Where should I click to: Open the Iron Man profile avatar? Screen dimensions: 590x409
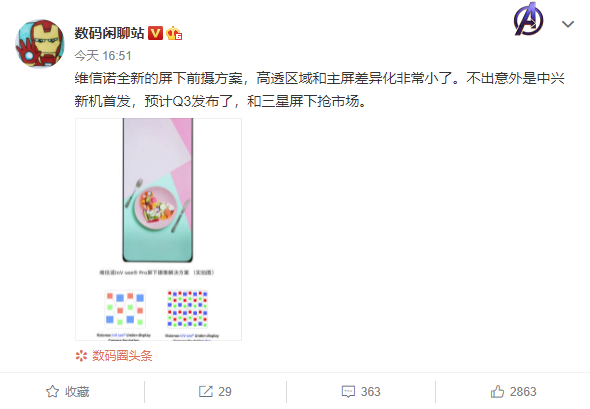point(40,44)
